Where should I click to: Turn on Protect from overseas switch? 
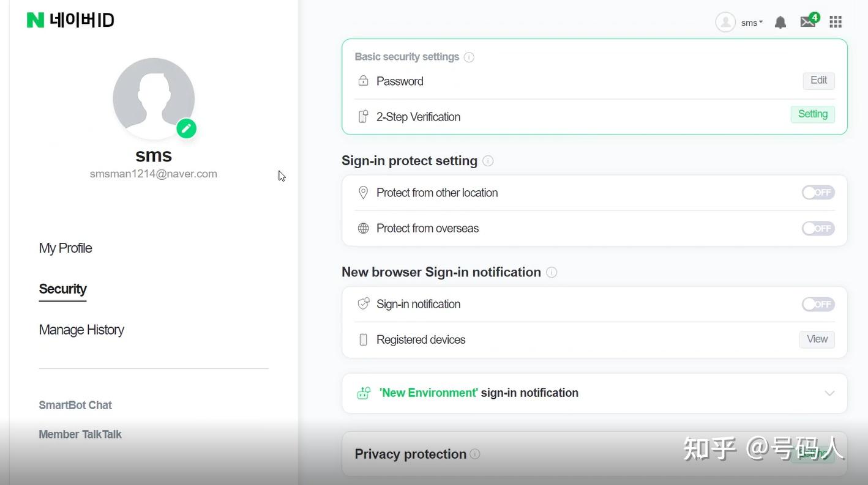pos(818,229)
